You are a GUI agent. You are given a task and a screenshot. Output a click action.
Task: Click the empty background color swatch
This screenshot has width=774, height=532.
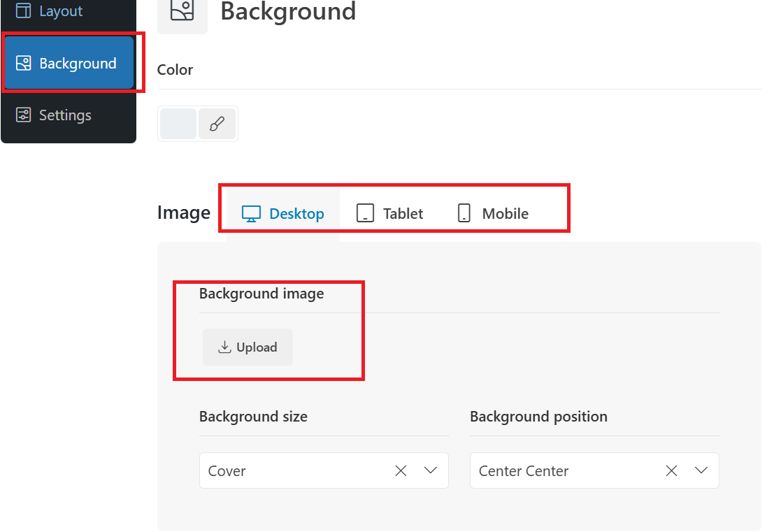point(178,124)
